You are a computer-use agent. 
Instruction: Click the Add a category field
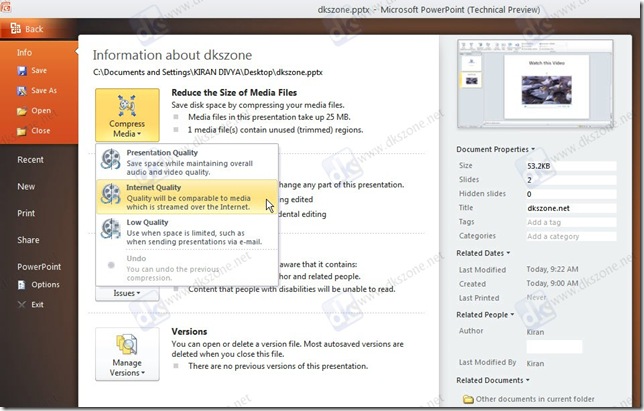point(571,236)
